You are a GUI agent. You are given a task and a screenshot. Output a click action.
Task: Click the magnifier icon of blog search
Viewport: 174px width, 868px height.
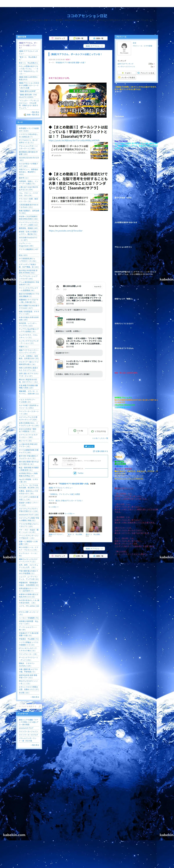coord(40,706)
